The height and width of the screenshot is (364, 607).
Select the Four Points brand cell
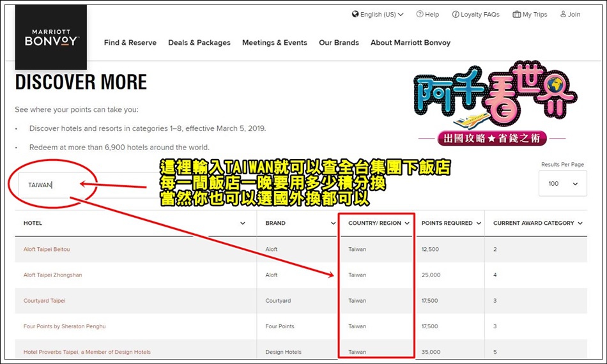coord(279,326)
